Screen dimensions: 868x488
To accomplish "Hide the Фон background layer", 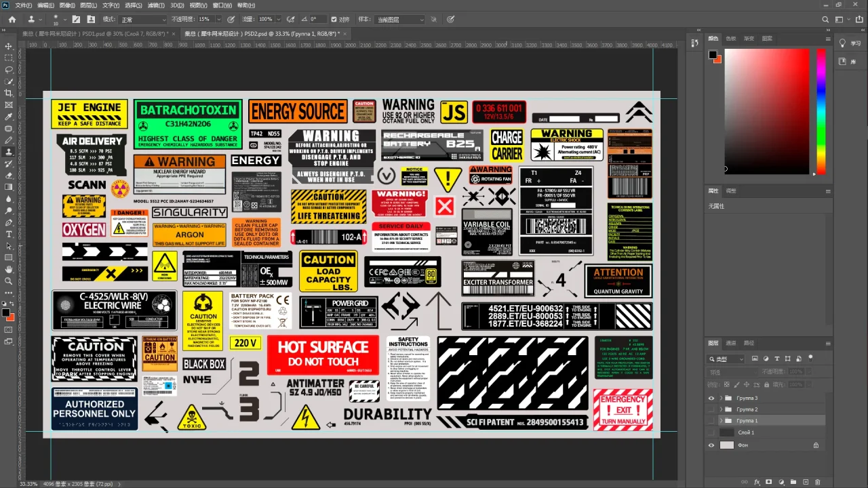I will [x=711, y=445].
